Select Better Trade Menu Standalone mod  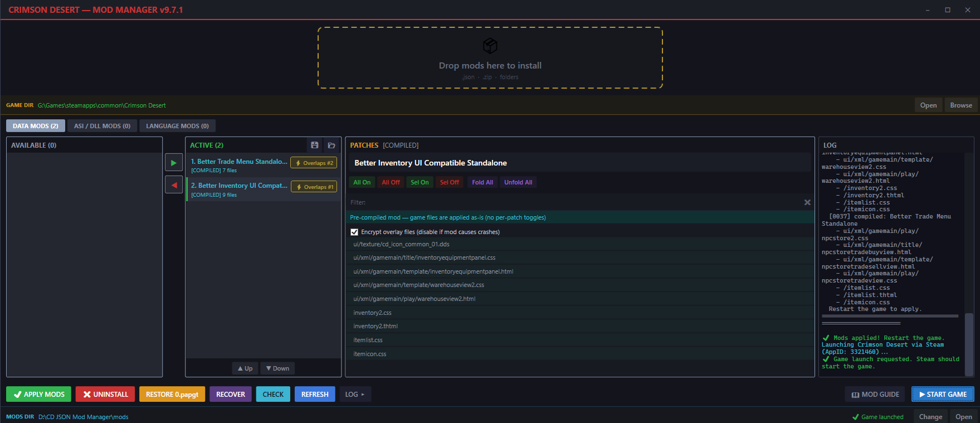point(263,166)
